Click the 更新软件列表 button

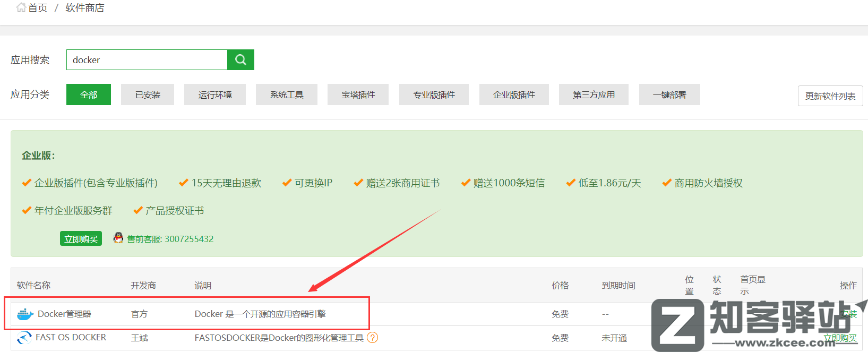click(830, 96)
